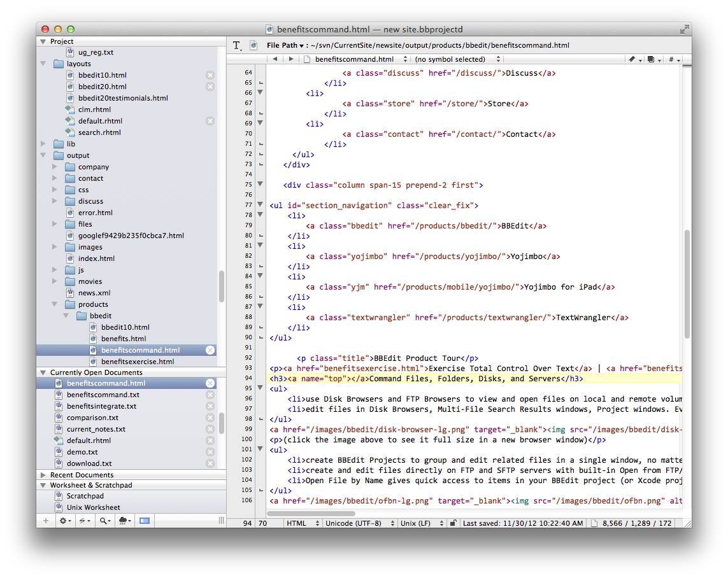This screenshot has width=728, height=578.
Task: Expand the images folder in project tree
Action: point(55,247)
